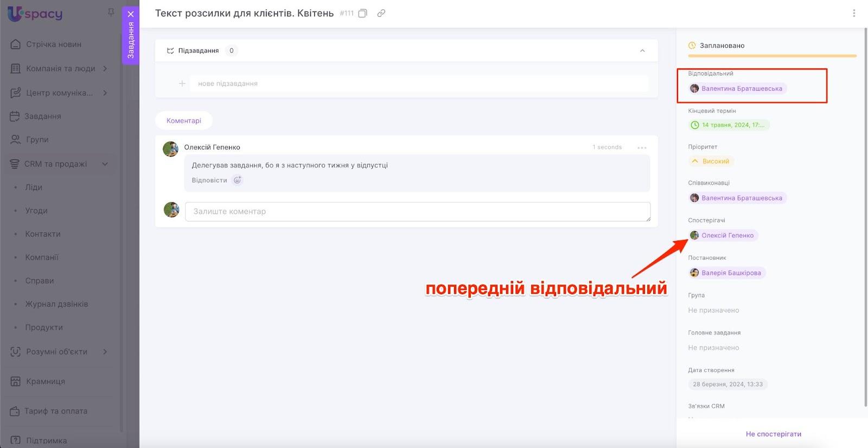Click the Підзавдання subtask icon
The width and height of the screenshot is (868, 448).
tap(170, 51)
